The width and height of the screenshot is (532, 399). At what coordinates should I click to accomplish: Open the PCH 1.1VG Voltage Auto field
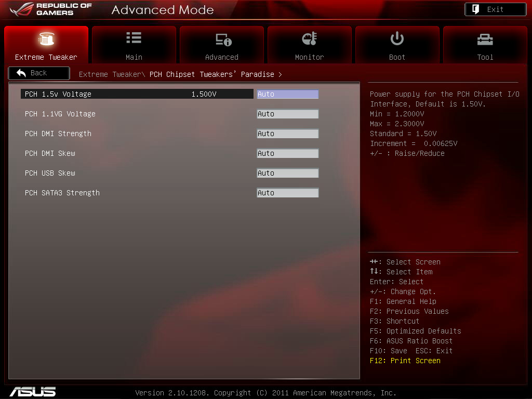click(287, 114)
